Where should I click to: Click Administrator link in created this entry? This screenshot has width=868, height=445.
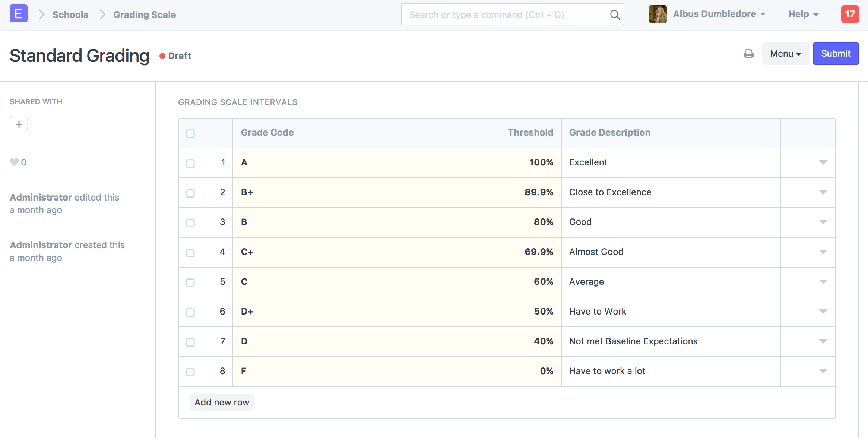41,245
